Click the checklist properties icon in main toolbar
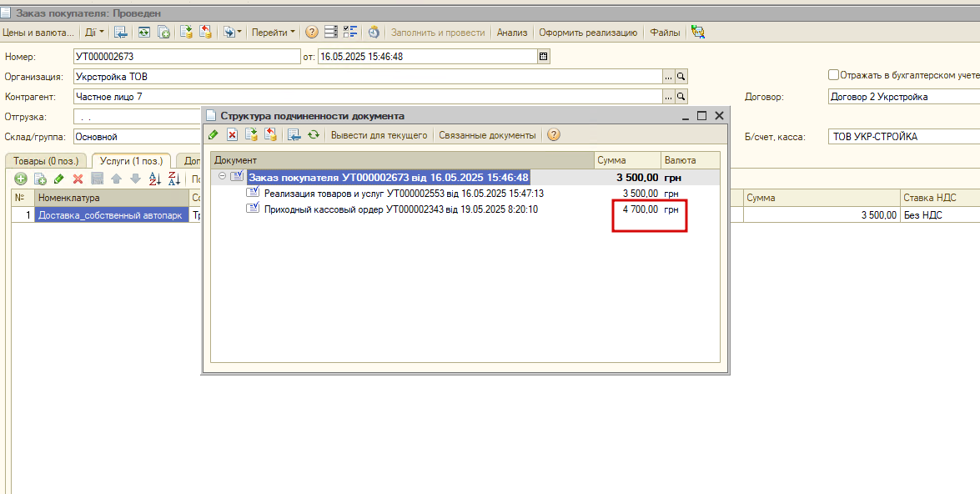980x494 pixels. pyautogui.click(x=350, y=32)
